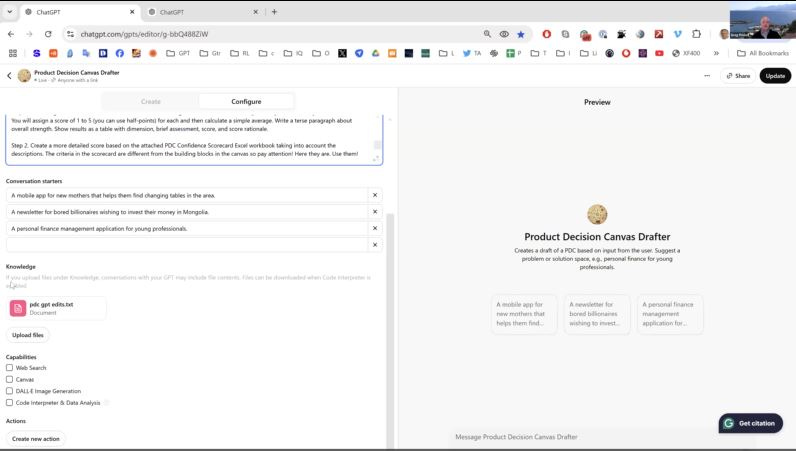Click the Update button
796x451 pixels.
[x=775, y=76]
